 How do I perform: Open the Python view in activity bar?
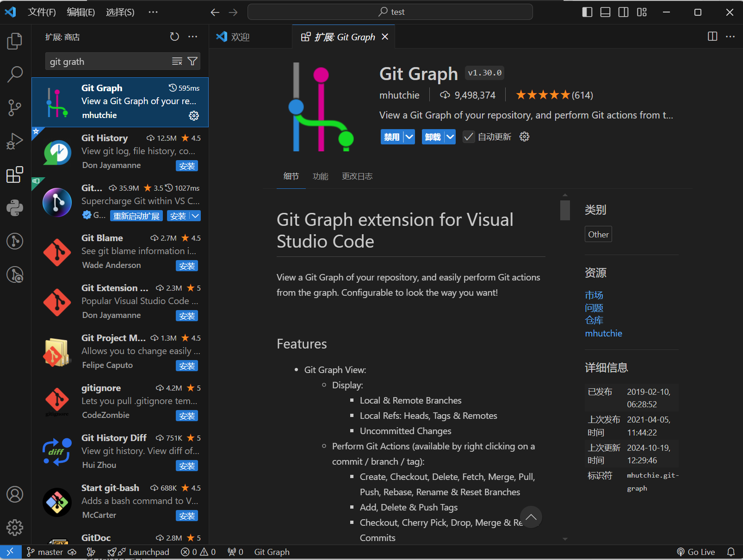pos(15,208)
